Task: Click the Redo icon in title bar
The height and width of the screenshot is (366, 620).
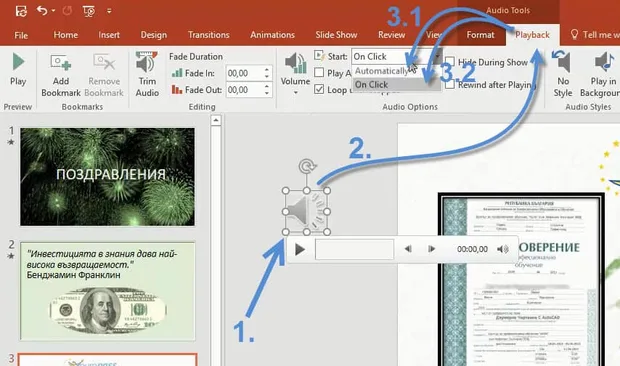Action: pos(67,11)
